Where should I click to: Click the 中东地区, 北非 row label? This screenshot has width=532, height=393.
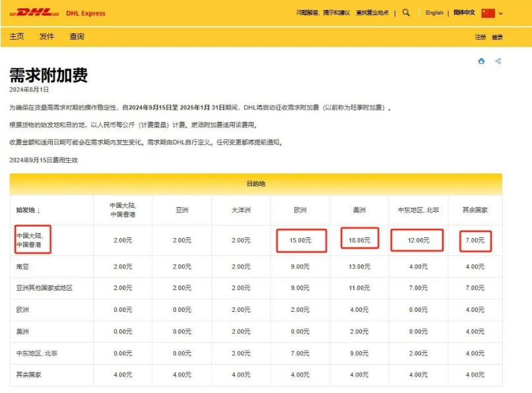(x=37, y=353)
